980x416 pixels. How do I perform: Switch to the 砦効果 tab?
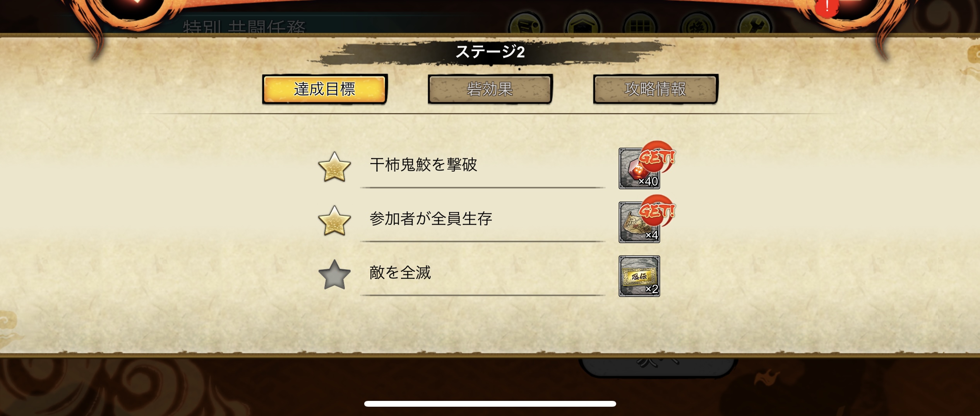point(490,89)
